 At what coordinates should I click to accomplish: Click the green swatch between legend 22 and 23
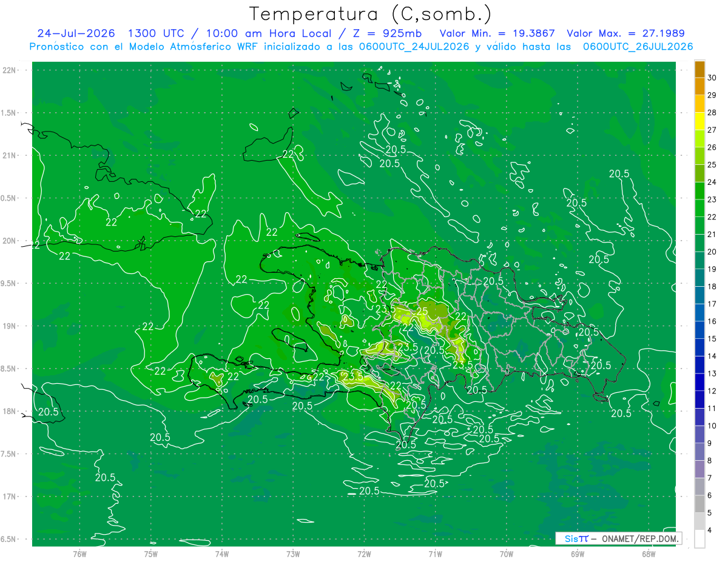[x=700, y=208]
